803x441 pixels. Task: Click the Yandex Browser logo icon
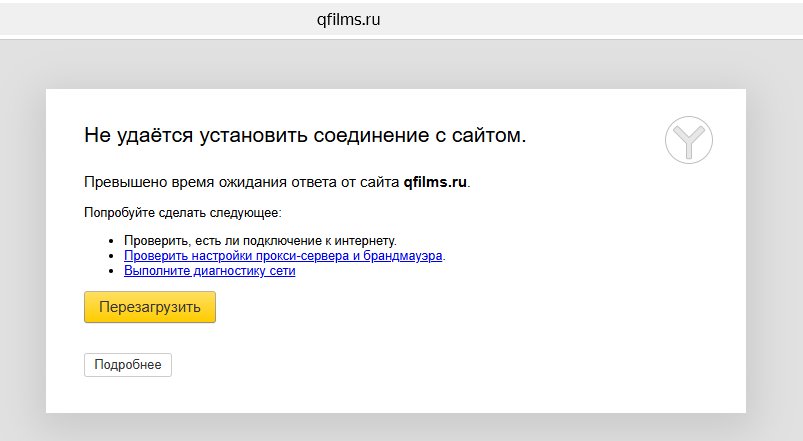tap(689, 140)
